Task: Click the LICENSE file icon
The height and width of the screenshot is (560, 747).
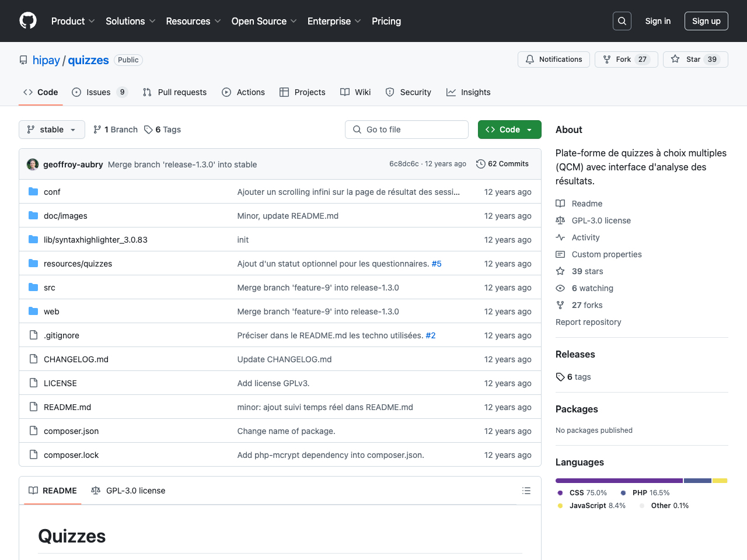Action: pyautogui.click(x=33, y=383)
